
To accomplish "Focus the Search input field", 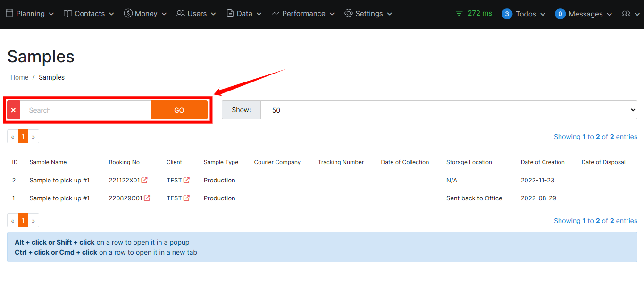I will (85, 110).
